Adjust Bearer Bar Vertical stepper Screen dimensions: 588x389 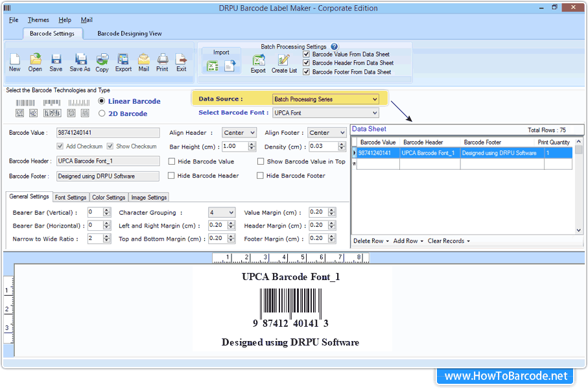pos(107,212)
